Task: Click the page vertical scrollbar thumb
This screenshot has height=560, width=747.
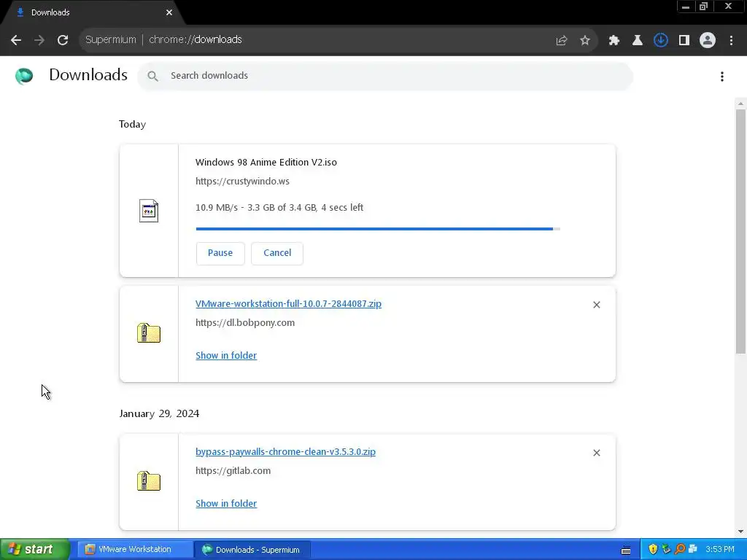Action: click(741, 231)
